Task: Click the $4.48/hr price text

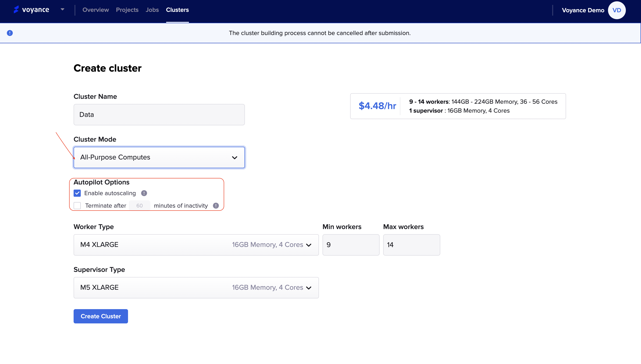Action: (377, 106)
